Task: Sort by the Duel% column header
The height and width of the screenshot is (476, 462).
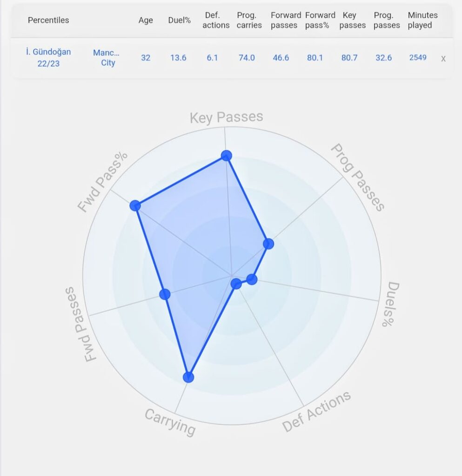Action: (x=179, y=20)
